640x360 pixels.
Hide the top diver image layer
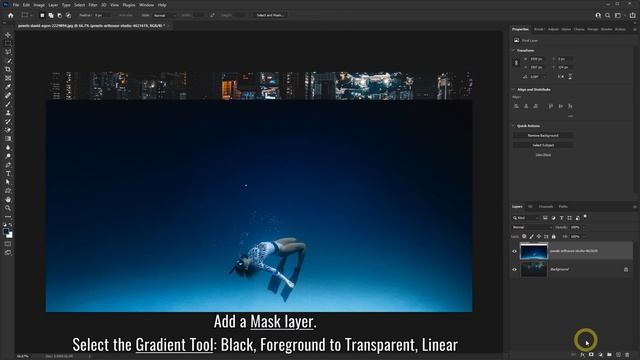click(514, 251)
